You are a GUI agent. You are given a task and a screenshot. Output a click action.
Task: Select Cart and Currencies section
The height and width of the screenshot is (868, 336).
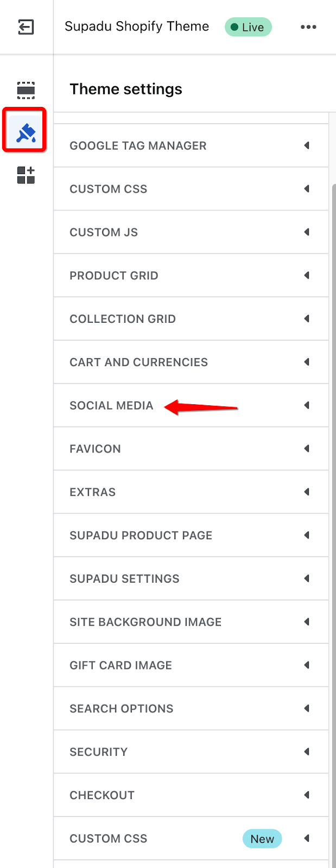(x=191, y=362)
